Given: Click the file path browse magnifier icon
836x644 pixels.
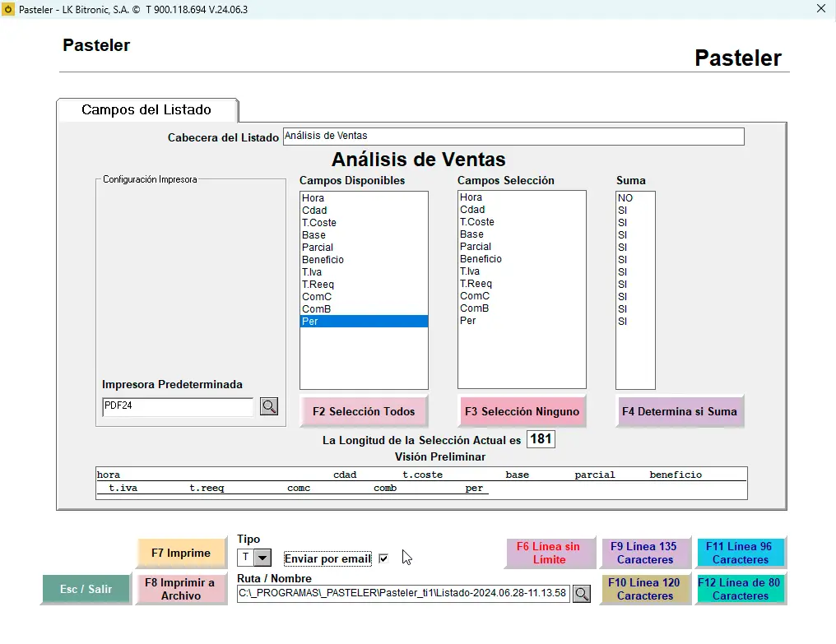Looking at the screenshot, I should (582, 593).
